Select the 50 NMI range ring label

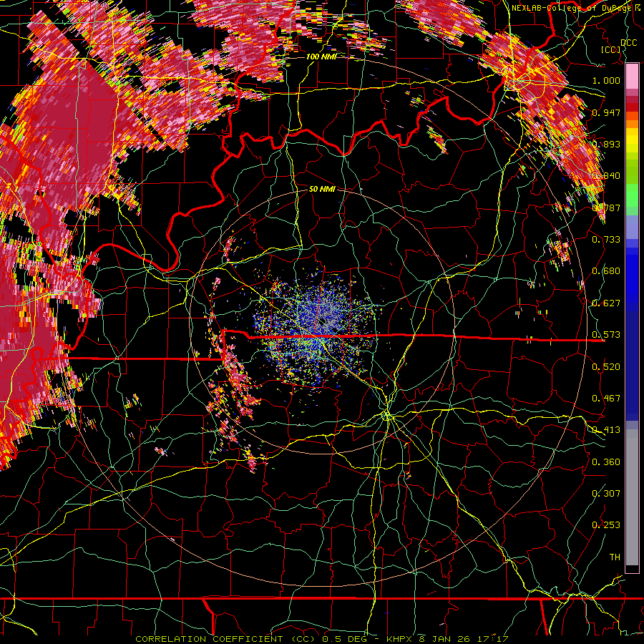click(x=321, y=189)
